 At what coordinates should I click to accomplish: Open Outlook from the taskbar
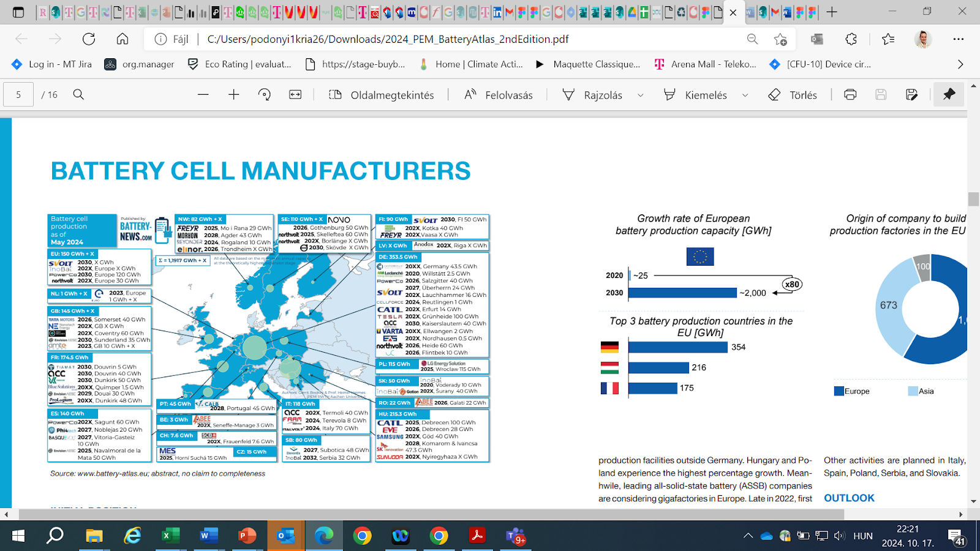tap(285, 536)
